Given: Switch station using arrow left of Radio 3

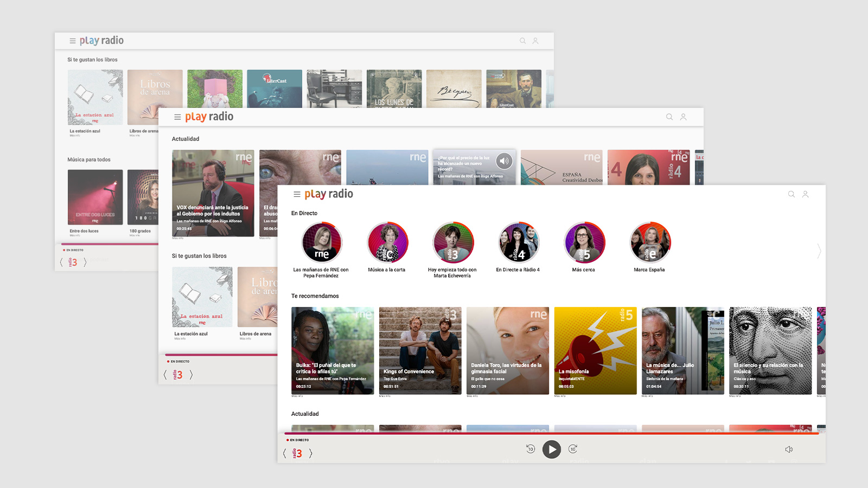Looking at the screenshot, I should (x=284, y=453).
